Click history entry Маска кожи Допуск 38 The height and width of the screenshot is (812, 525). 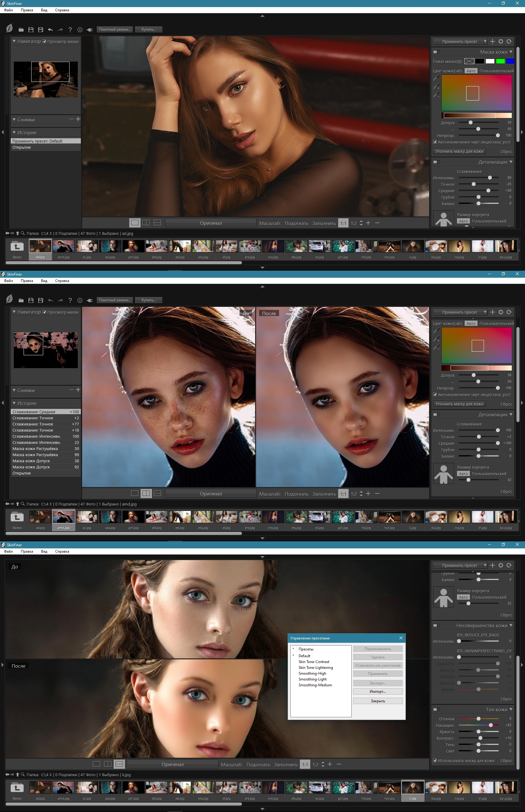46,461
